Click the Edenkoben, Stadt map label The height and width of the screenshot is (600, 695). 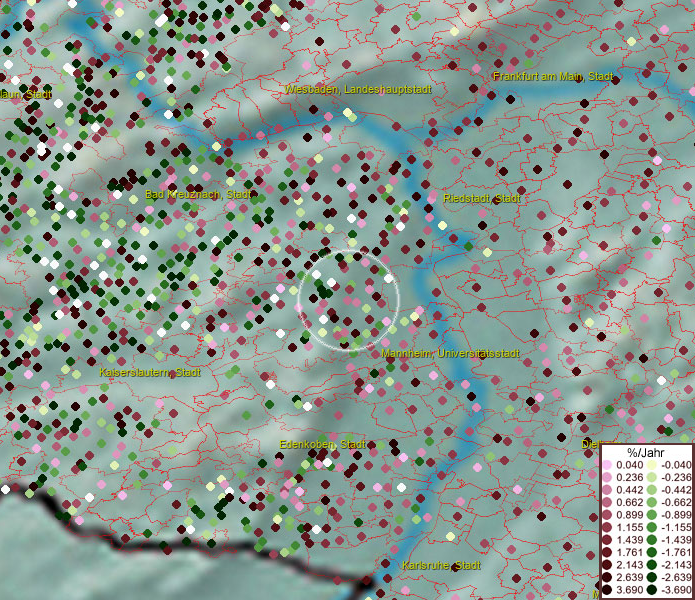click(x=322, y=444)
